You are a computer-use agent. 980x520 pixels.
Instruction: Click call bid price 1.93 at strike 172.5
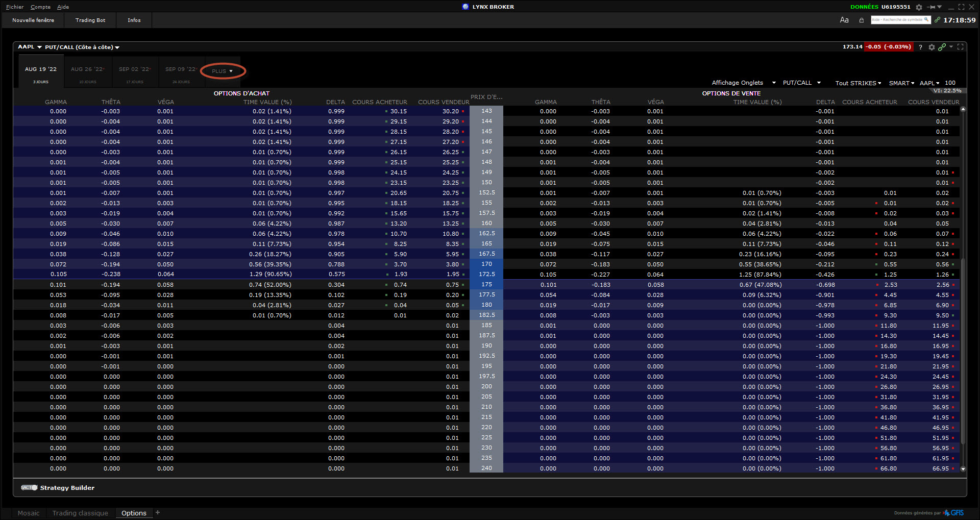tap(401, 274)
